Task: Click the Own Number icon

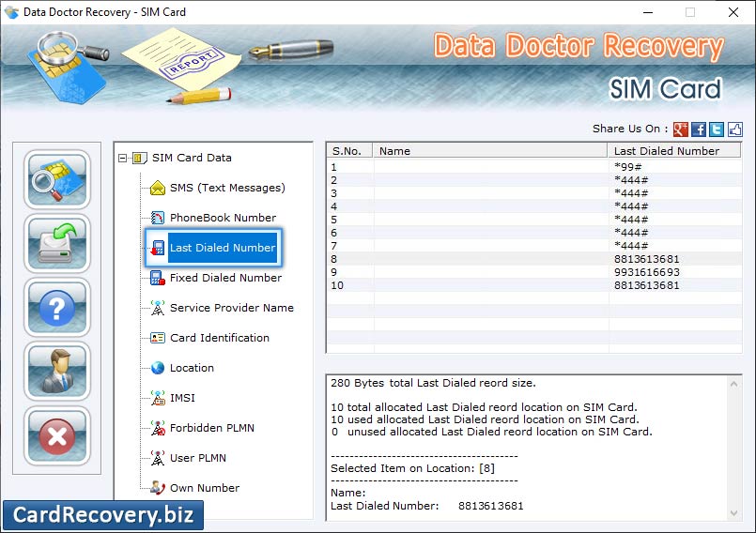Action: point(158,488)
